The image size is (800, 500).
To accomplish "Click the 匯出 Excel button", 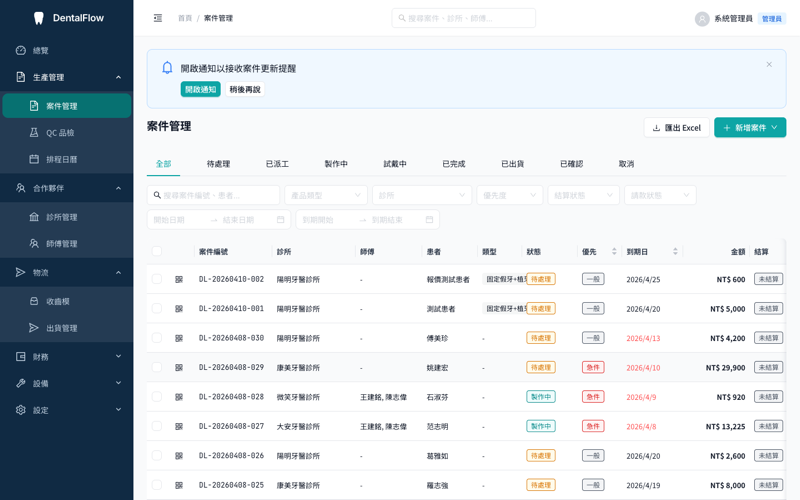I will pos(677,128).
